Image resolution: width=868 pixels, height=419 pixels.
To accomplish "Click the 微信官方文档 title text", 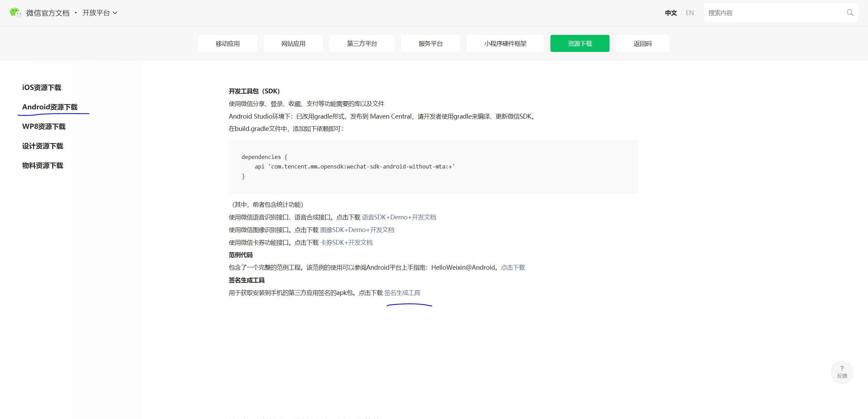I will (x=48, y=13).
